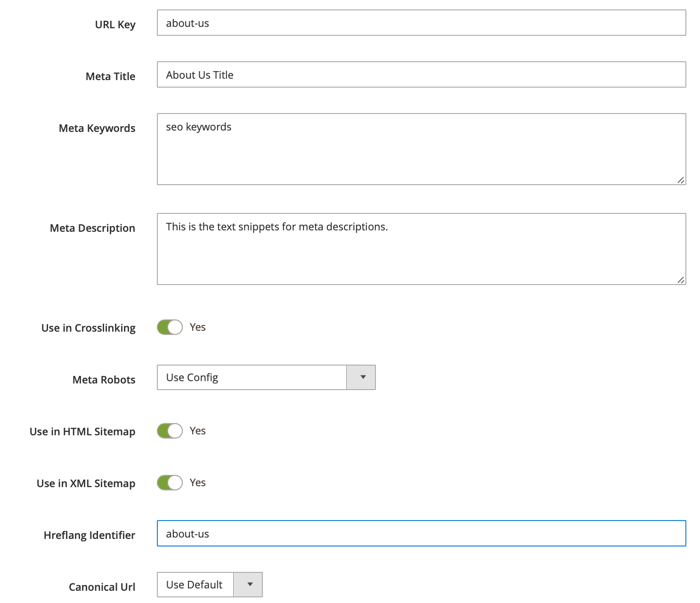Viewport: 700px width, 603px height.
Task: Click the Yes text beside Use in XML Sitemap
Action: 198,482
